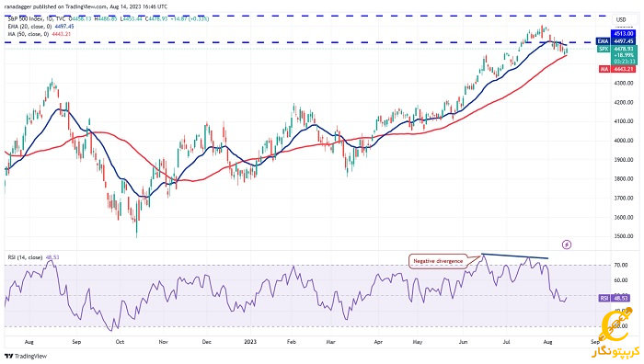This screenshot has height=364, width=644.
Task: Open the USD currency selector
Action: click(x=621, y=19)
